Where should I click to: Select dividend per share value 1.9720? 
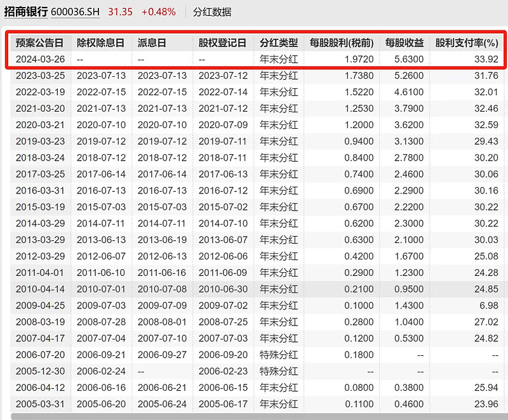[359, 59]
